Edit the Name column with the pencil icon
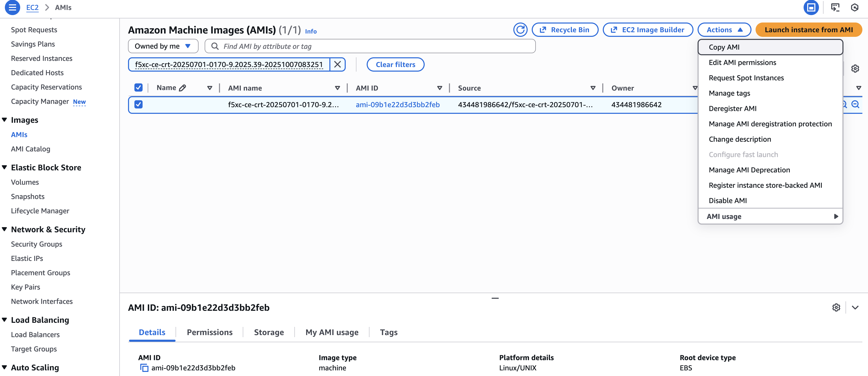 click(183, 87)
